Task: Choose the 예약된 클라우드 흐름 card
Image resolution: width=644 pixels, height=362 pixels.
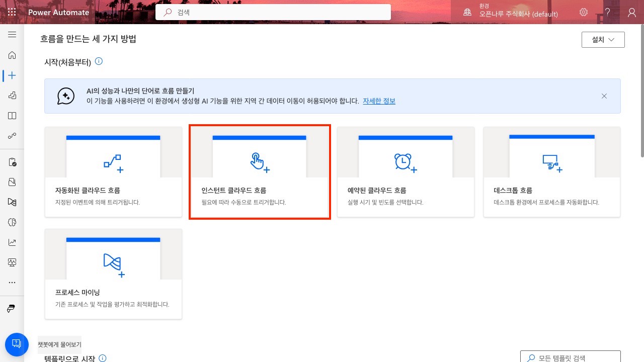Action: (x=406, y=172)
